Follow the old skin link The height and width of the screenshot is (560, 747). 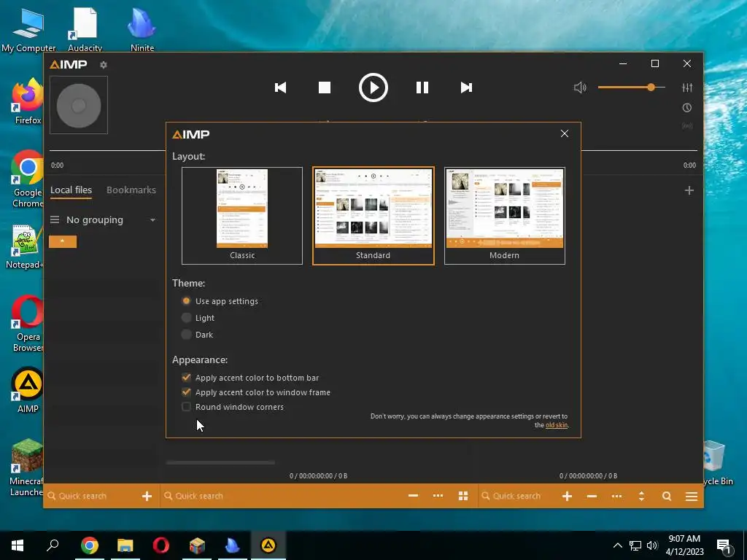557,425
